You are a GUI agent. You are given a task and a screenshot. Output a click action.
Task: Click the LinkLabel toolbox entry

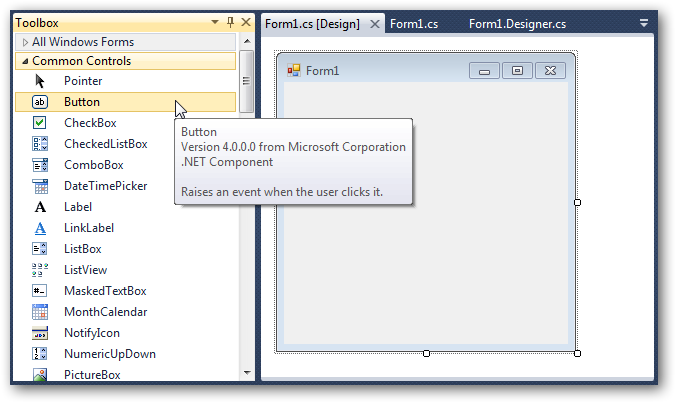point(89,228)
